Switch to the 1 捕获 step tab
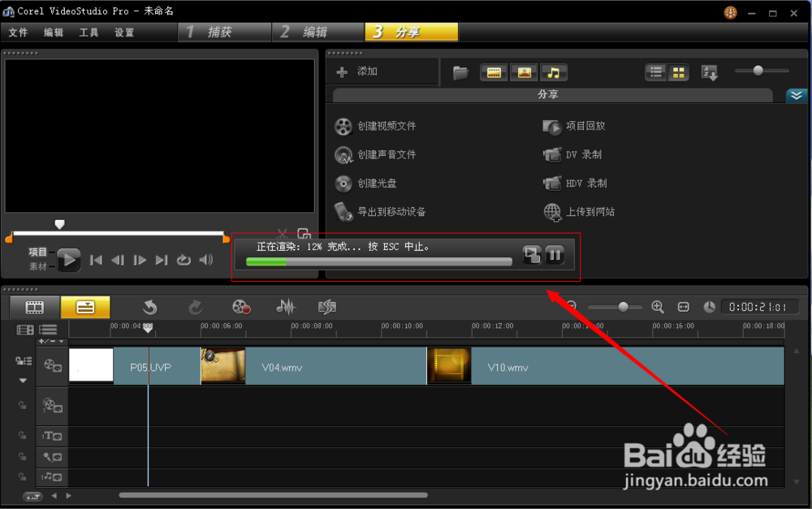812x509 pixels. click(224, 32)
